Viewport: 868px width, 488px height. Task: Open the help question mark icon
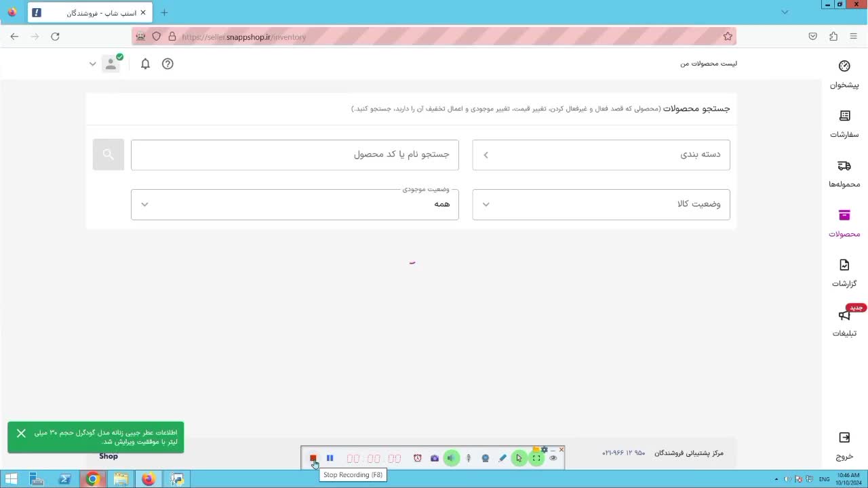tap(167, 64)
